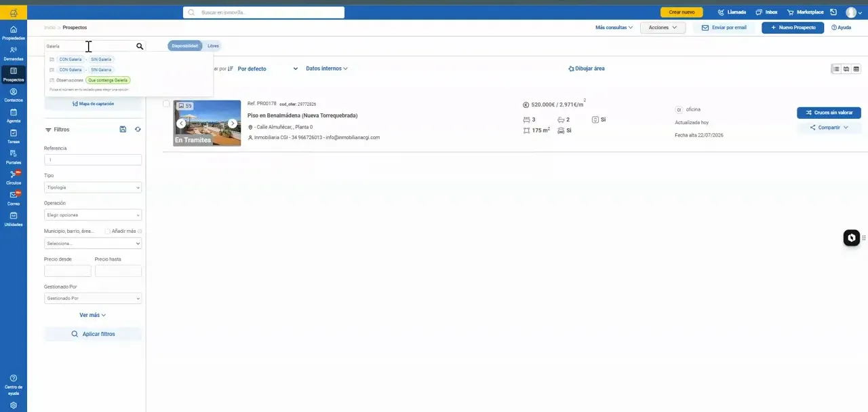Expand the Datos internos dropdown
The image size is (868, 412).
[327, 69]
